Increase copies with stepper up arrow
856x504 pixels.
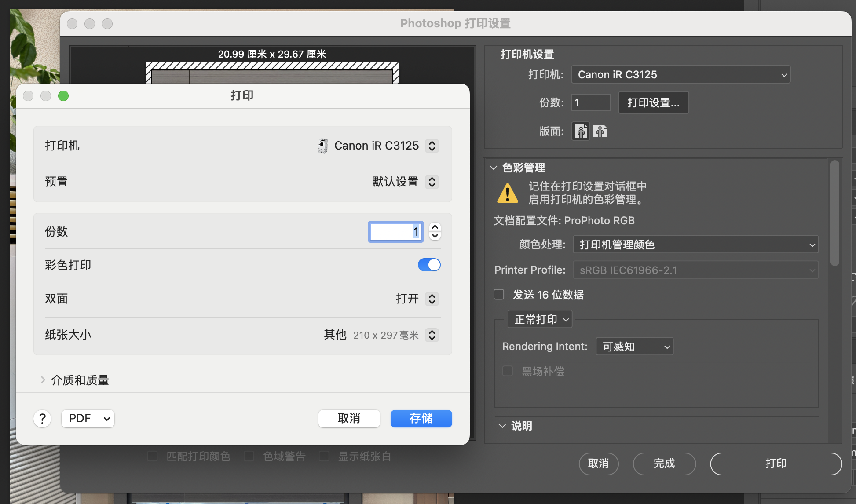(435, 227)
